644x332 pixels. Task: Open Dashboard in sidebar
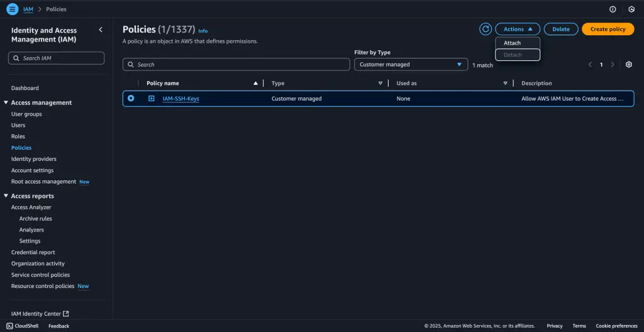coord(25,88)
